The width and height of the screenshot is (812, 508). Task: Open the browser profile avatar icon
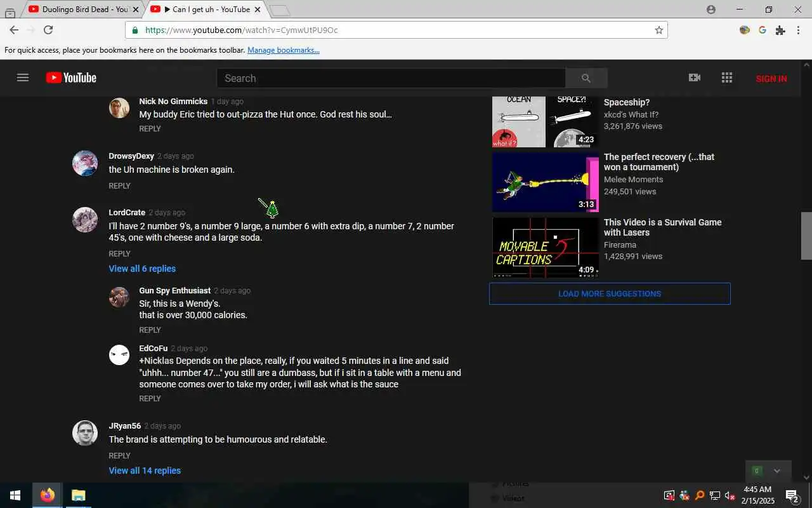click(x=711, y=10)
